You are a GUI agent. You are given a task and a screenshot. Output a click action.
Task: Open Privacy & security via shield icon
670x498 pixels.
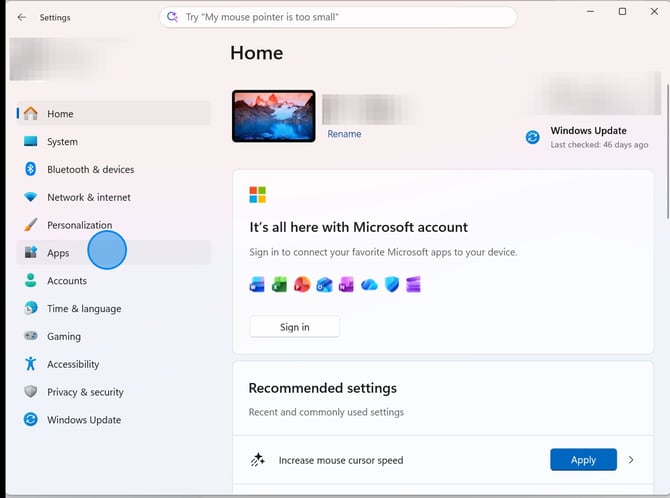coord(30,392)
